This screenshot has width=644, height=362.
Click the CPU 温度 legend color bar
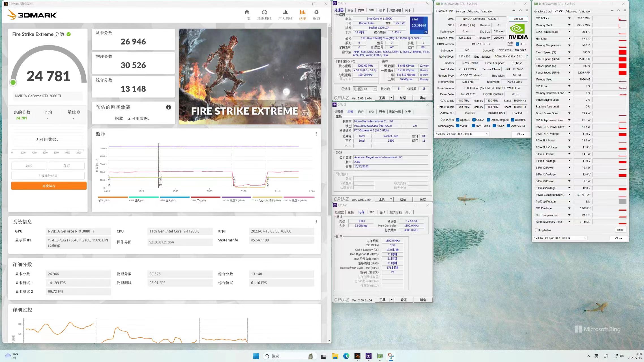pos(144,197)
